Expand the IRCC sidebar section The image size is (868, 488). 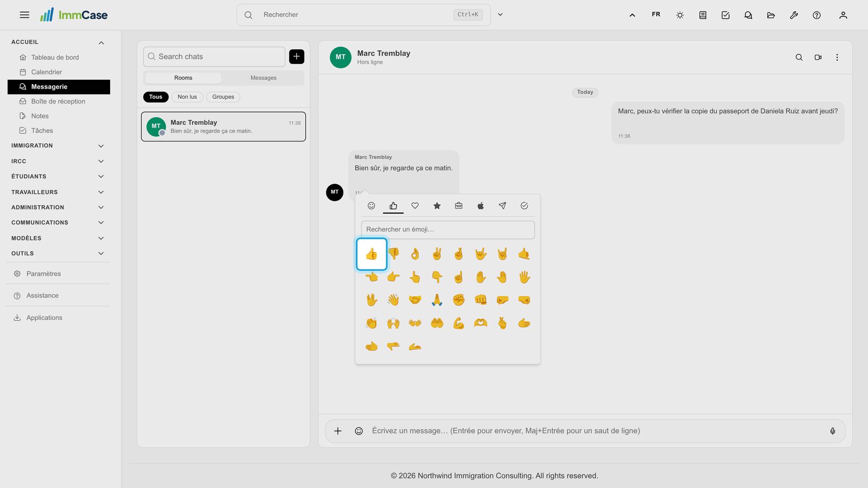(58, 162)
